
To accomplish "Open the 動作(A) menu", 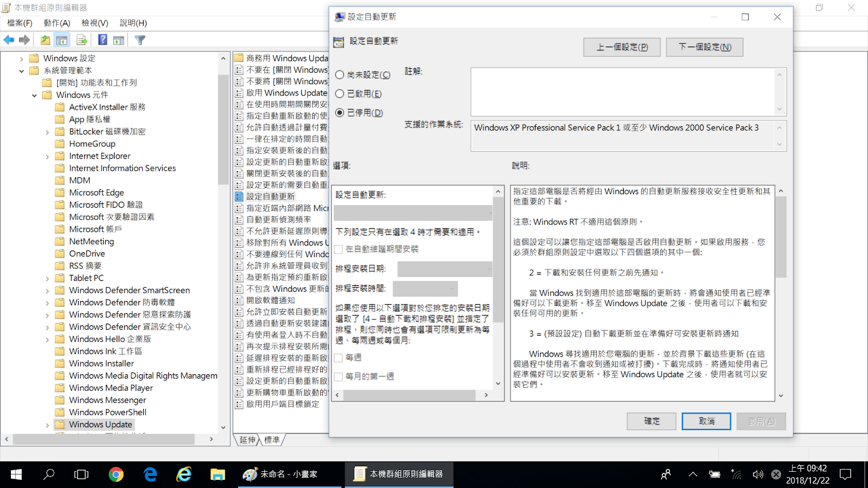I will coord(57,23).
